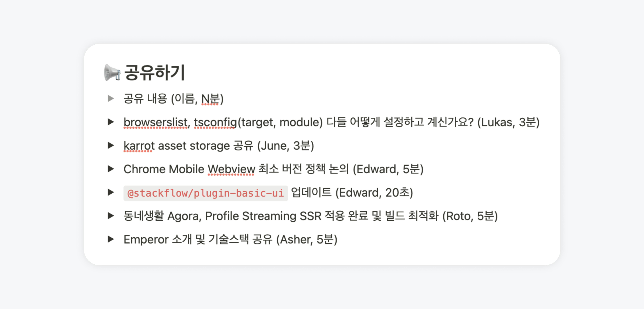Unfold the 동네생활 Agora toggle arrow
The height and width of the screenshot is (309, 644).
[x=111, y=216]
